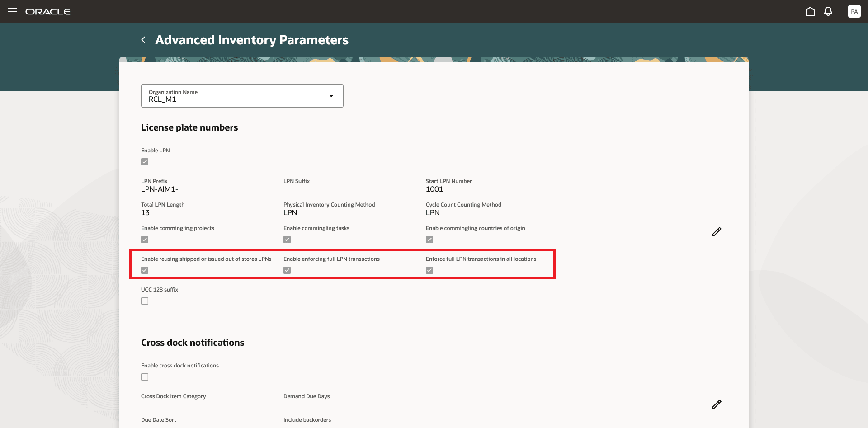Screen dimensions: 868x428
Task: Click the Total LPN Length value 13
Action: 145,213
